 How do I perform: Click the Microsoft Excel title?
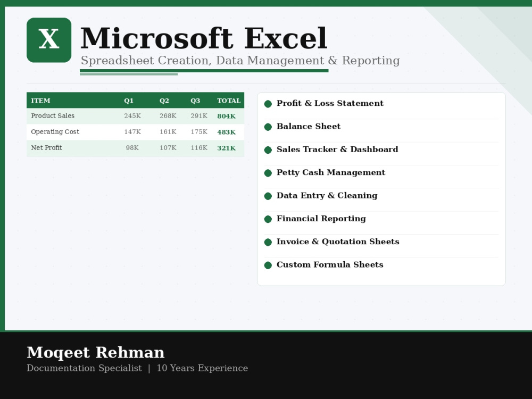pyautogui.click(x=204, y=38)
